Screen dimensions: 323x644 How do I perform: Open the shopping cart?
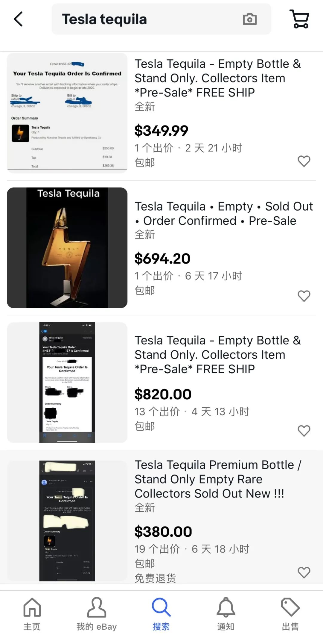pyautogui.click(x=299, y=19)
